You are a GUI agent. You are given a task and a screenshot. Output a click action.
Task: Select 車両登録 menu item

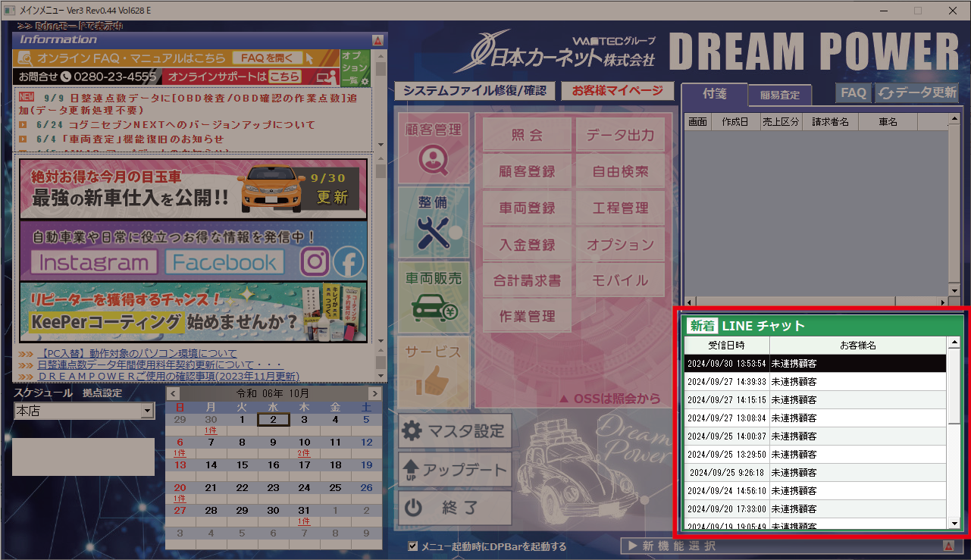pos(527,208)
